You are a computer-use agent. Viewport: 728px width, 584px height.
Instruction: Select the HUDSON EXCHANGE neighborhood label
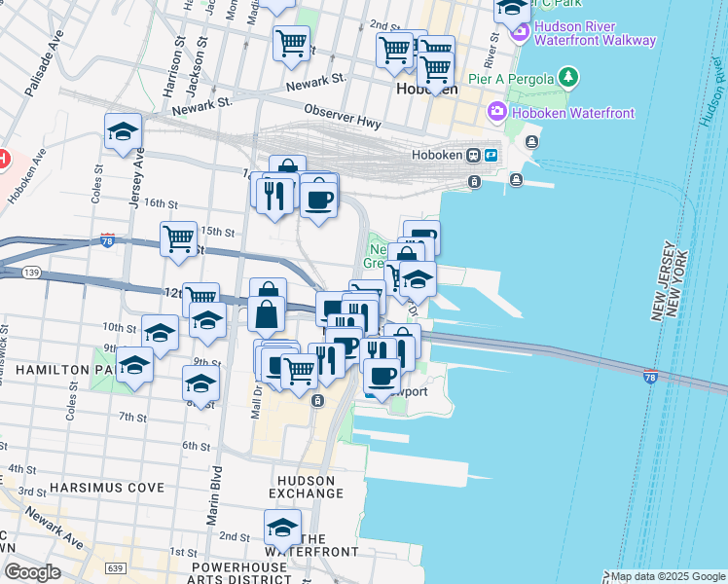[x=307, y=487]
